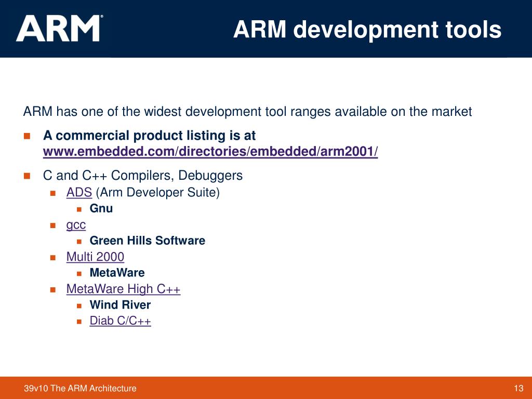Open the ADS hyperlink
The height and width of the screenshot is (399, 532).
[x=79, y=192]
